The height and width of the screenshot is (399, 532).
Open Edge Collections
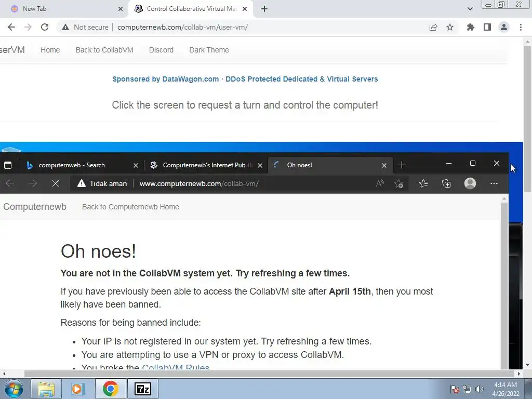[446, 183]
